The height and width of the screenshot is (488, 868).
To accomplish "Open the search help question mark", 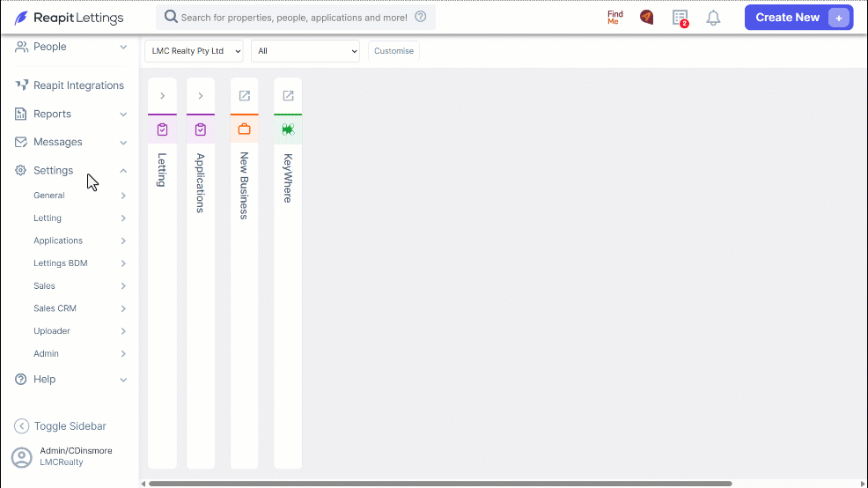I will pos(421,17).
